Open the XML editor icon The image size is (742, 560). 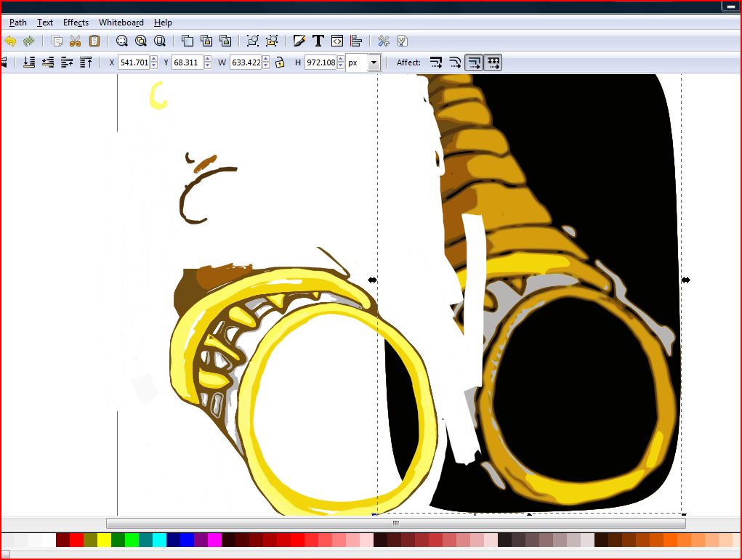point(336,41)
